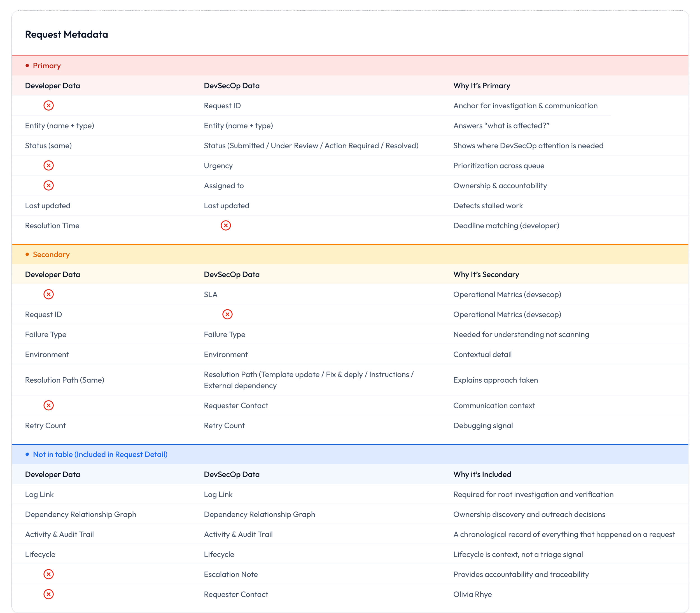This screenshot has width=700, height=613.
Task: Click the Request Metadata title
Action: [66, 34]
